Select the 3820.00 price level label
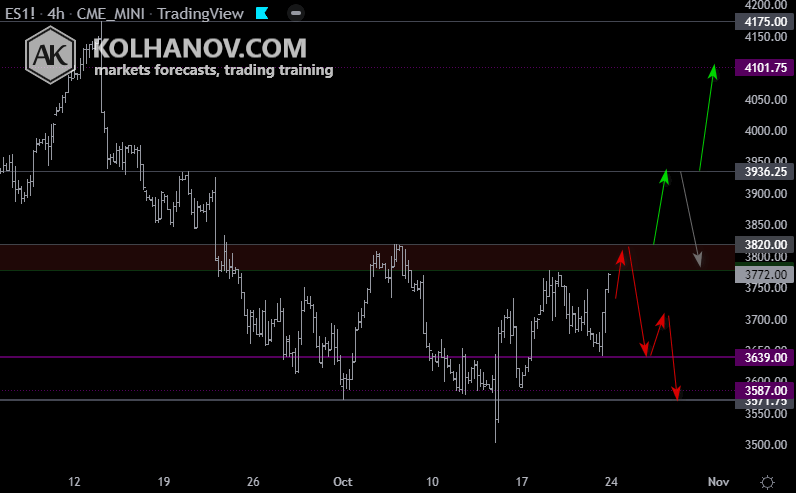Viewport: 796px width, 493px height. [x=765, y=245]
